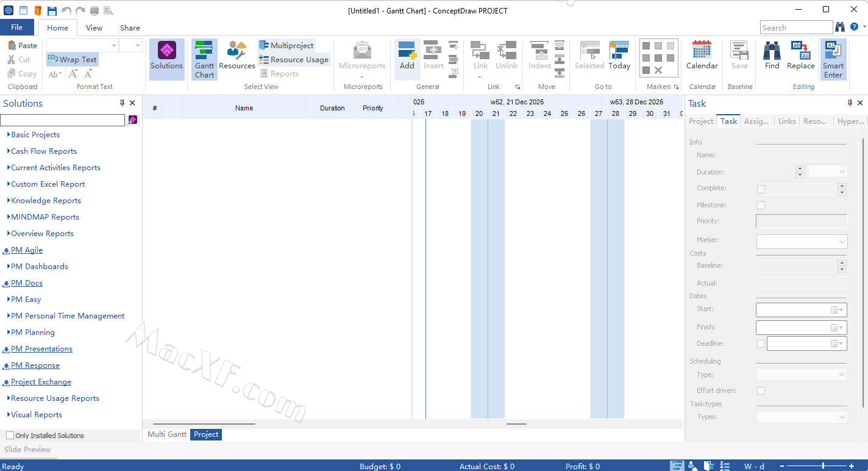Enable Only Installed Solutions checkbox
The image size is (868, 471).
[10, 436]
